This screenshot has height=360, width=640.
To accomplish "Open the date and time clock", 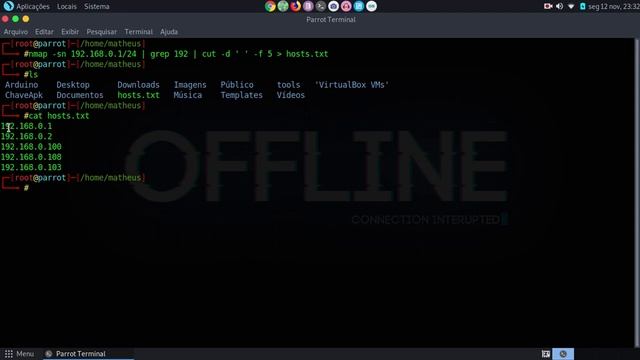I will [613, 7].
